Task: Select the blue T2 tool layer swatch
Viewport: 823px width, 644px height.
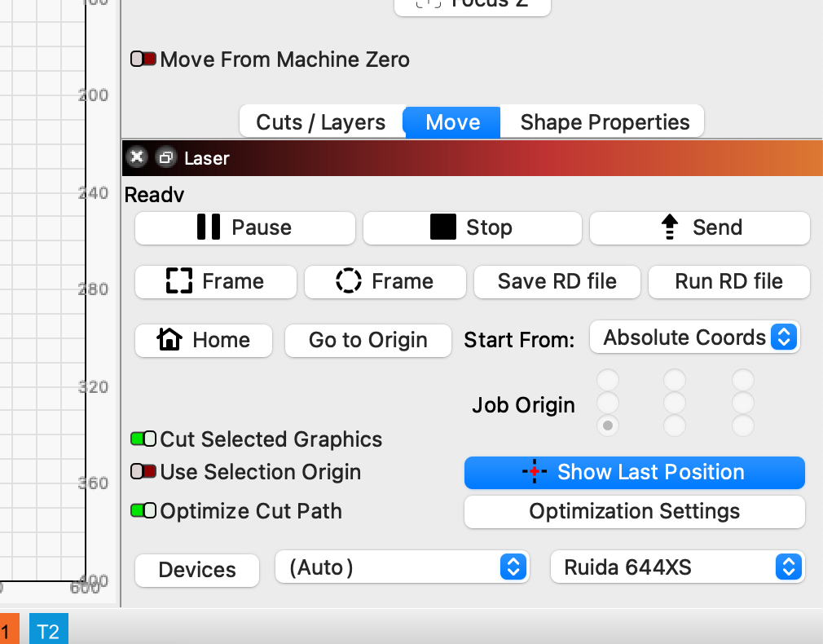Action: 48,631
